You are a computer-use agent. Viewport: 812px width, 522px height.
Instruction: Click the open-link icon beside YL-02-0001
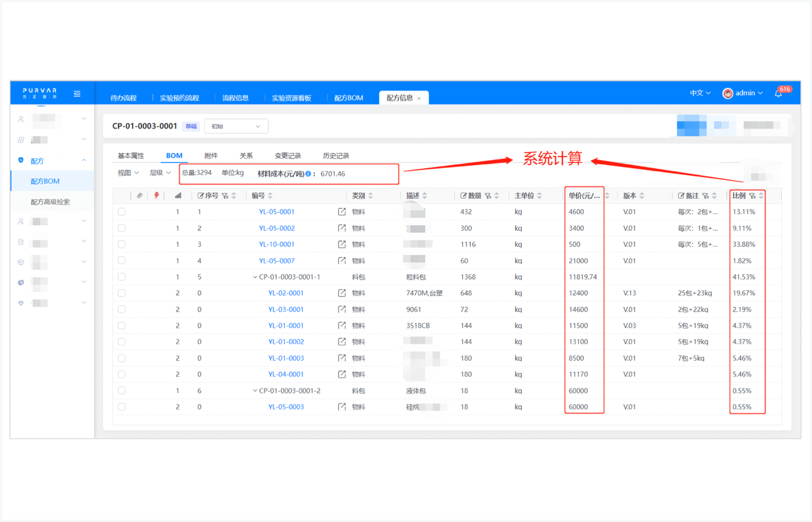[342, 293]
